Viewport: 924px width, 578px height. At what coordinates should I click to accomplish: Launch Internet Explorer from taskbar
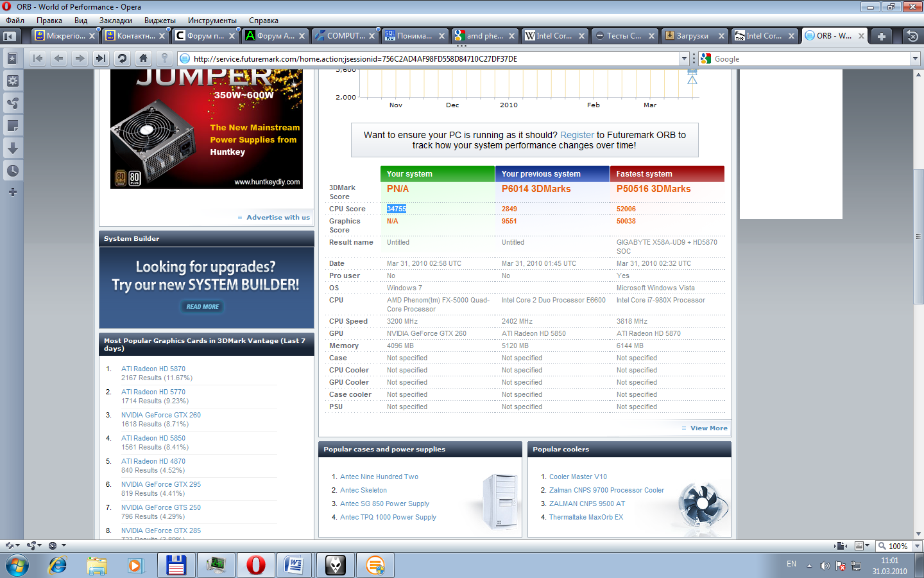58,565
